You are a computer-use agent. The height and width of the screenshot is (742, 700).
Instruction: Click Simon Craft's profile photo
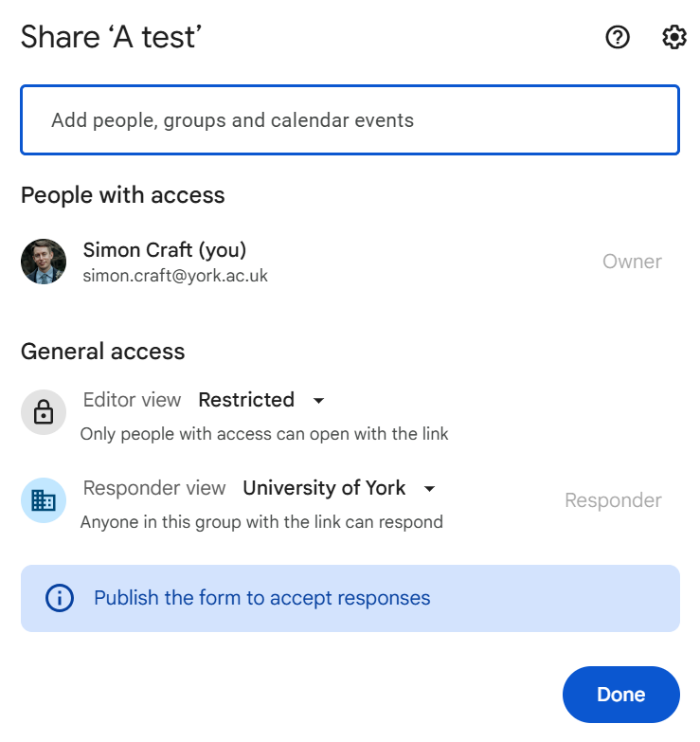coord(44,262)
